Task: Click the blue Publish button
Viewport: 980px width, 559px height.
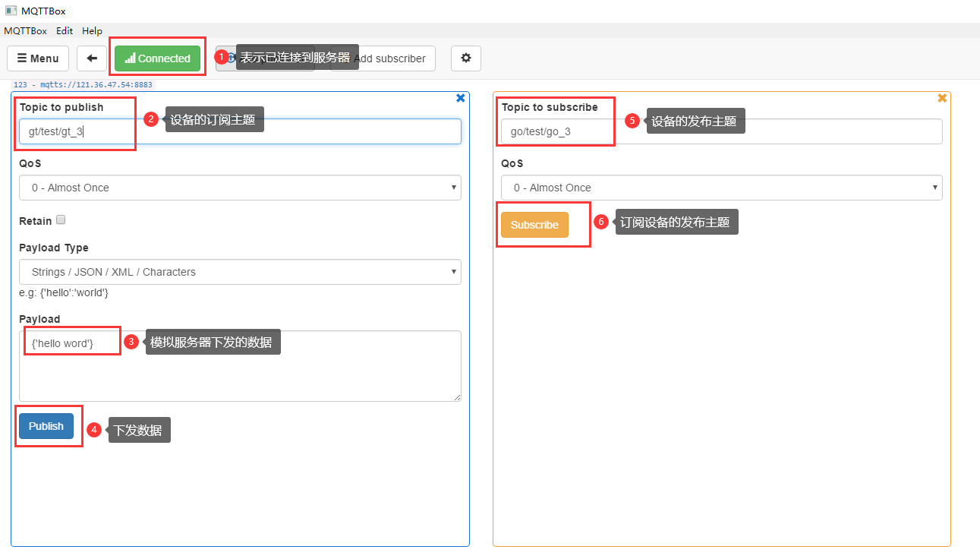Action: [46, 426]
